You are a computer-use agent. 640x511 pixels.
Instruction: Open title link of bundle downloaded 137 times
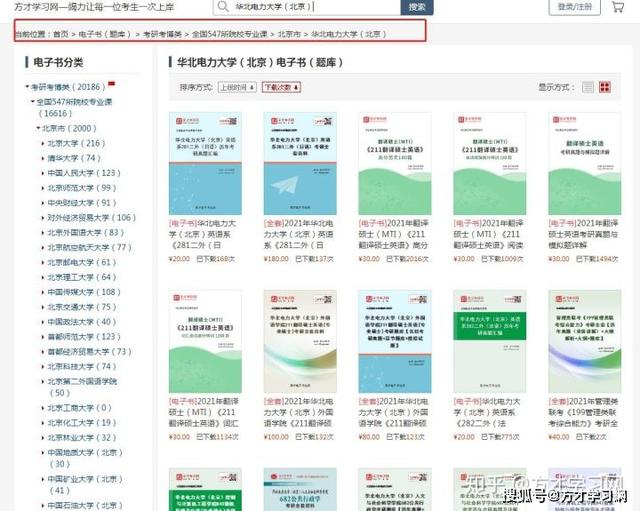click(299, 234)
